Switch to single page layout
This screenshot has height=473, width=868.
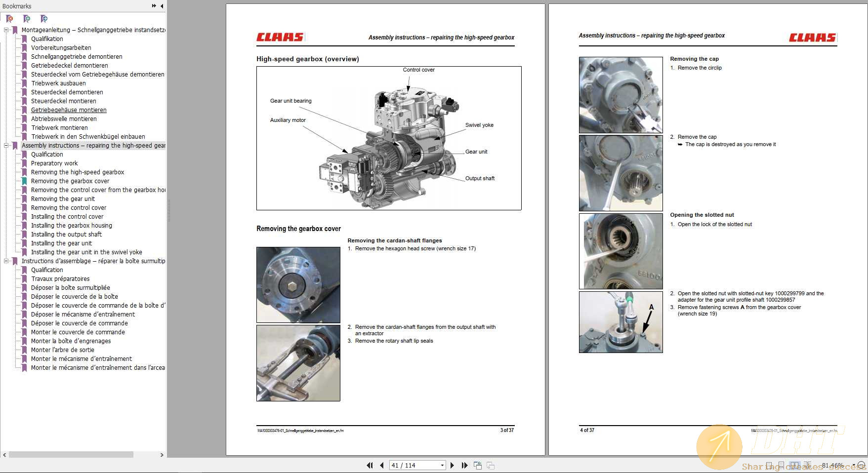click(769, 465)
